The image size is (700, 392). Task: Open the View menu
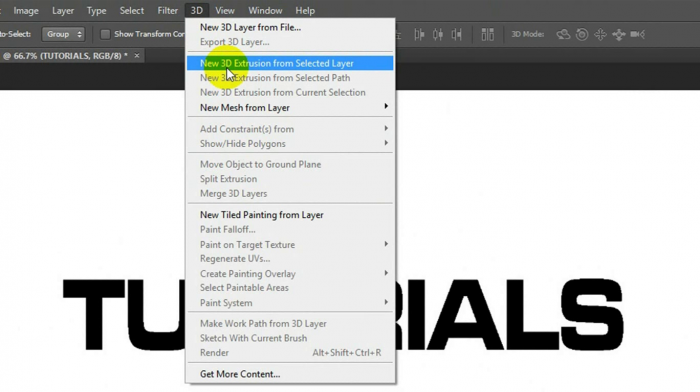point(225,10)
